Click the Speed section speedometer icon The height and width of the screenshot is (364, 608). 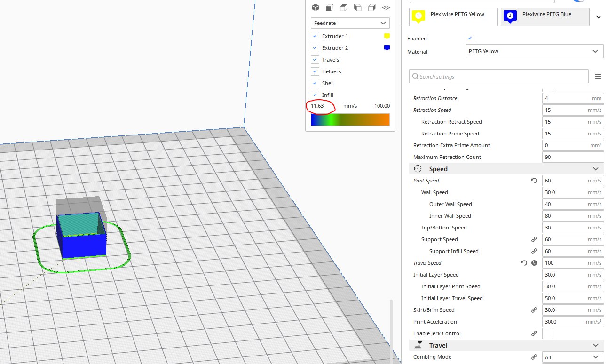(x=418, y=169)
